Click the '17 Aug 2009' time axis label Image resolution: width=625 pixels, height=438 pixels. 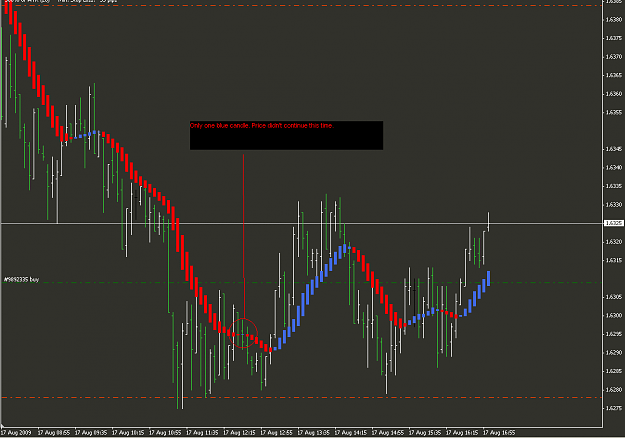(16, 433)
